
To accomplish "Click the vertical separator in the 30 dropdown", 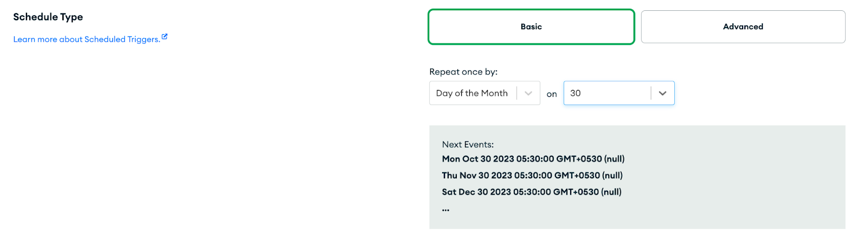I will pyautogui.click(x=651, y=93).
